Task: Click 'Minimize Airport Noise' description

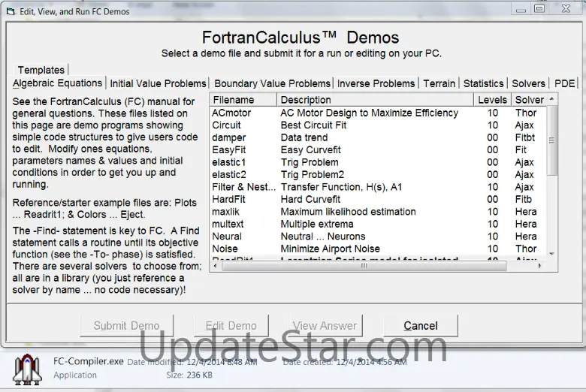Action: (x=330, y=249)
